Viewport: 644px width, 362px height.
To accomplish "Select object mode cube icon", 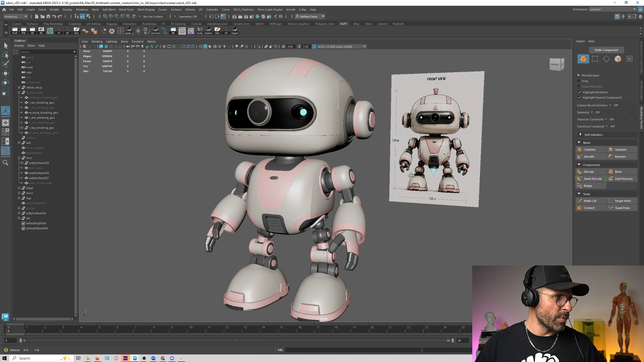I will point(583,59).
